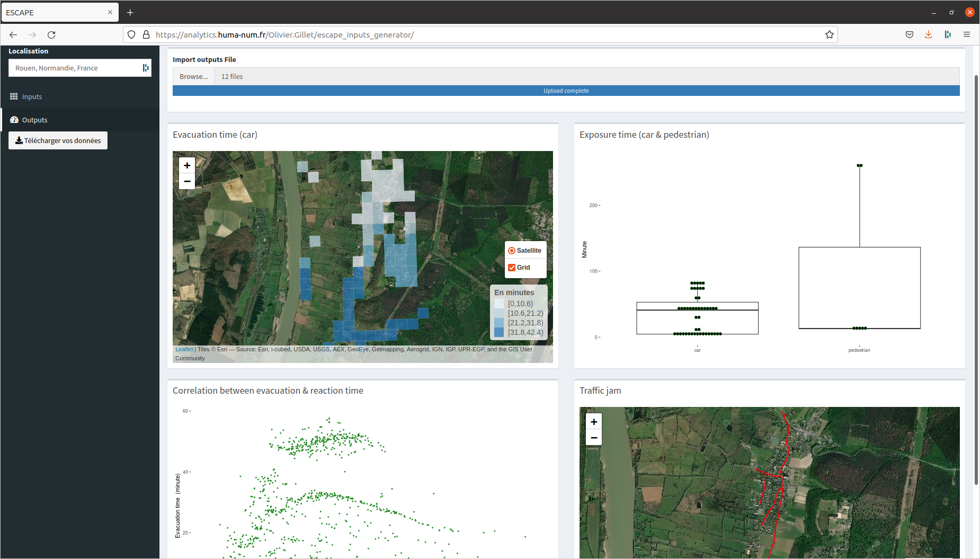Click the En minutes legend title
Image resolution: width=980 pixels, height=559 pixels.
[514, 292]
